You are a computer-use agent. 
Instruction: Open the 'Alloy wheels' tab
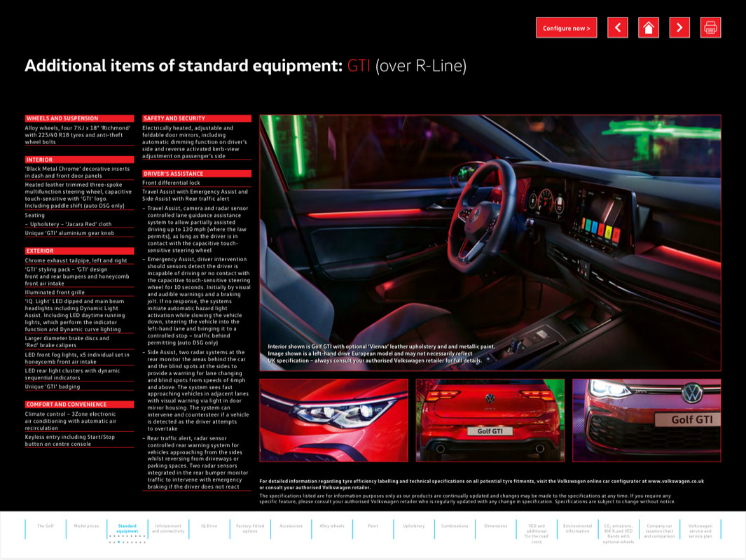click(x=331, y=526)
